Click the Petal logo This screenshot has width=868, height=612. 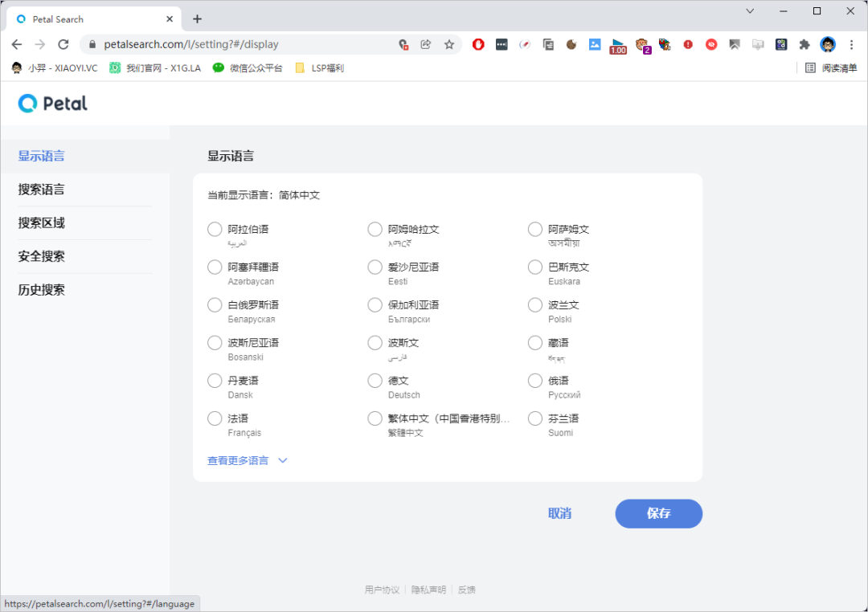coord(52,104)
